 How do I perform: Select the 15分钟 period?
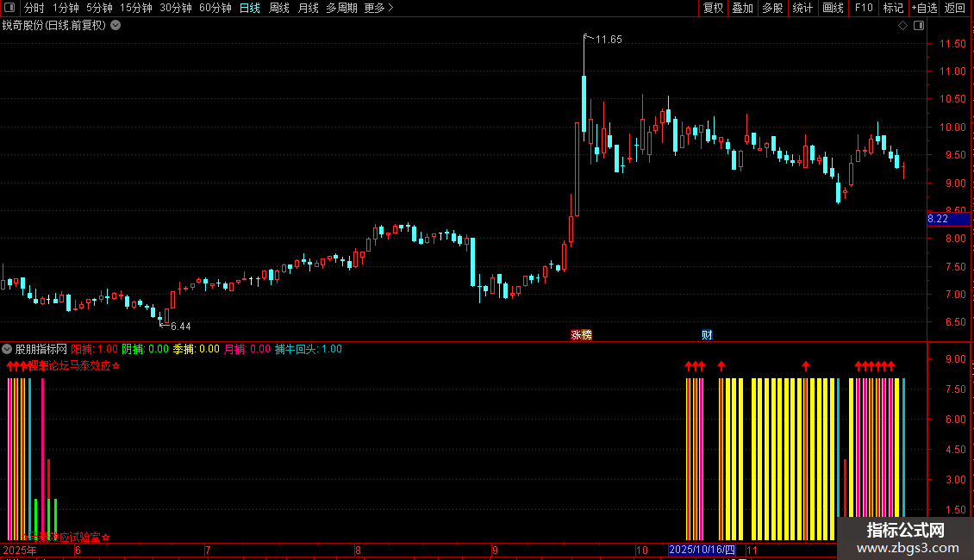[136, 8]
